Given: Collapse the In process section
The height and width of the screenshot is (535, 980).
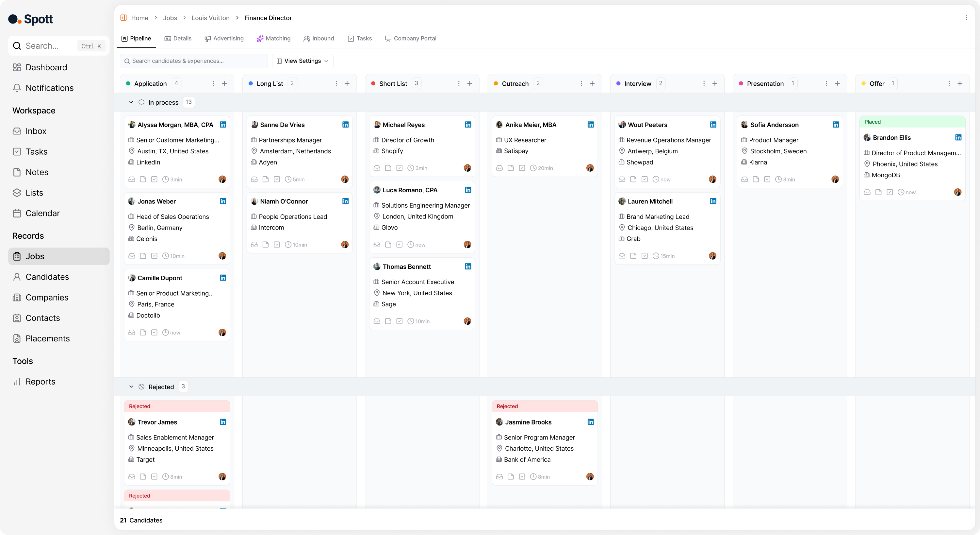Looking at the screenshot, I should [131, 102].
